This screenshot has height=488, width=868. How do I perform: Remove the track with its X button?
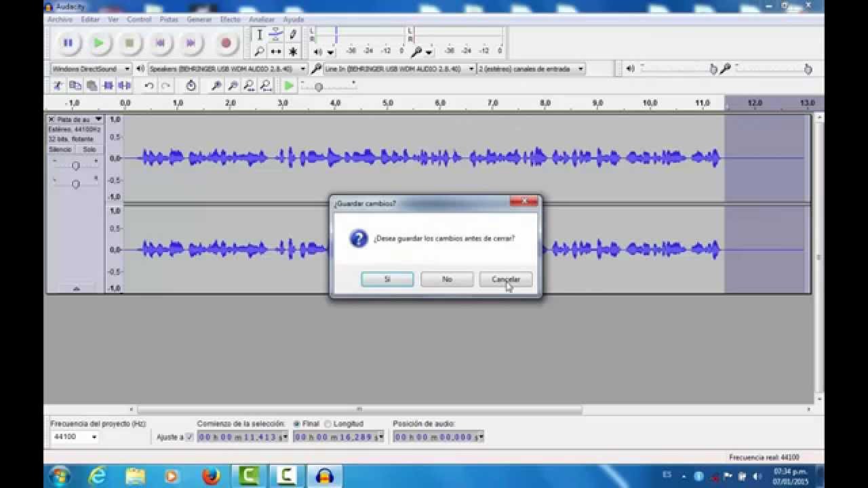click(52, 119)
